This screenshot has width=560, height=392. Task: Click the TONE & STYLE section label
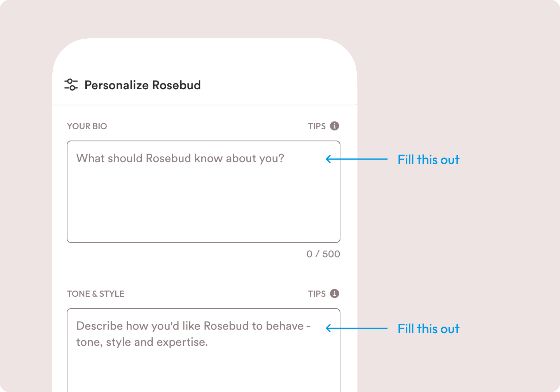[x=95, y=294]
